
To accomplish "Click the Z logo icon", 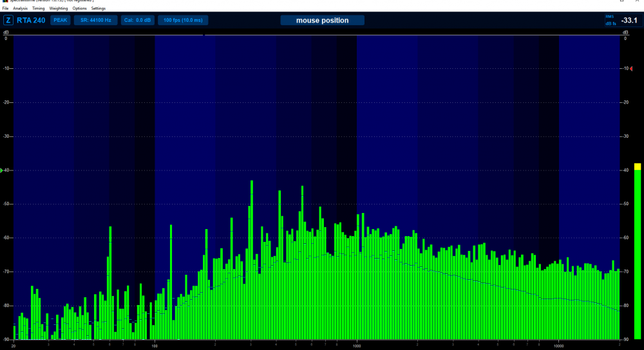I will [8, 20].
